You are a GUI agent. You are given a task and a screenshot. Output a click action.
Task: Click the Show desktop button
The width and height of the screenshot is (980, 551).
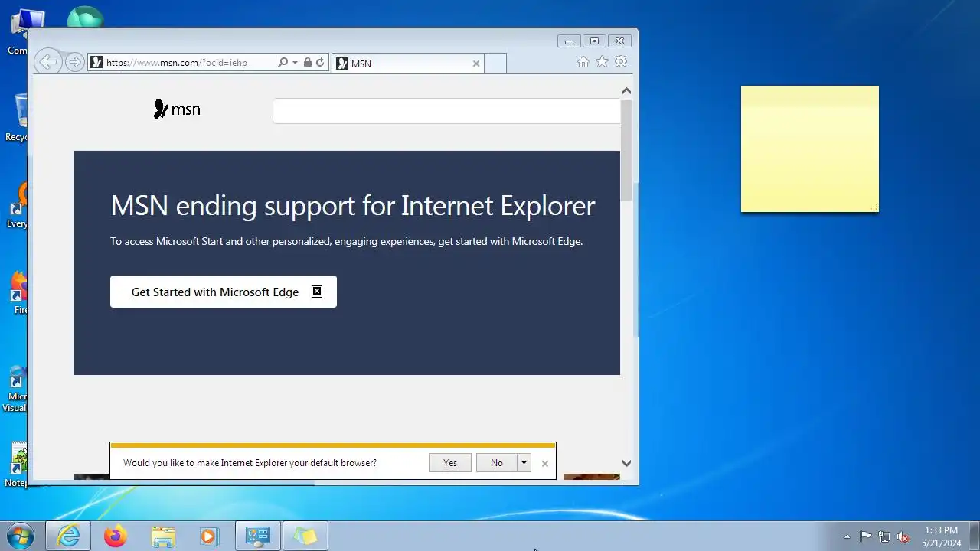point(974,536)
